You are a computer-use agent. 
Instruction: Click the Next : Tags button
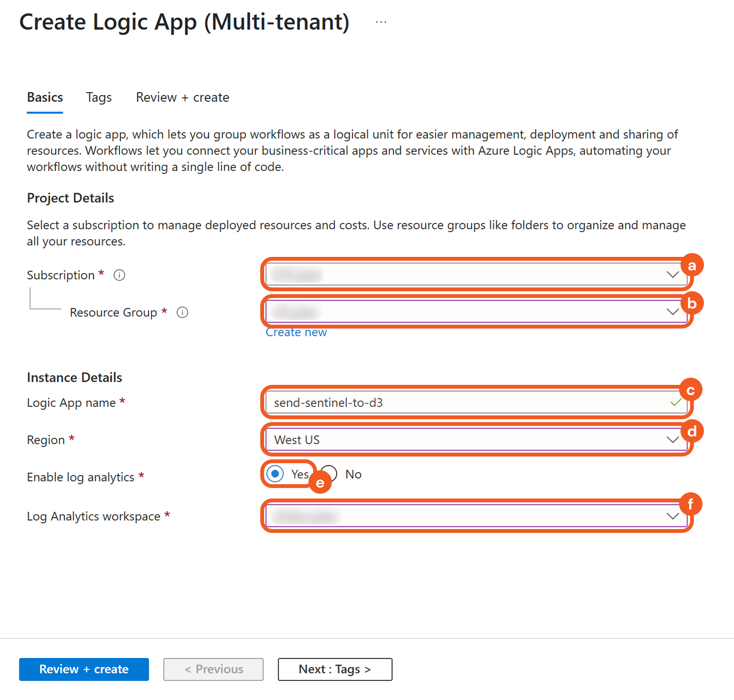point(335,669)
